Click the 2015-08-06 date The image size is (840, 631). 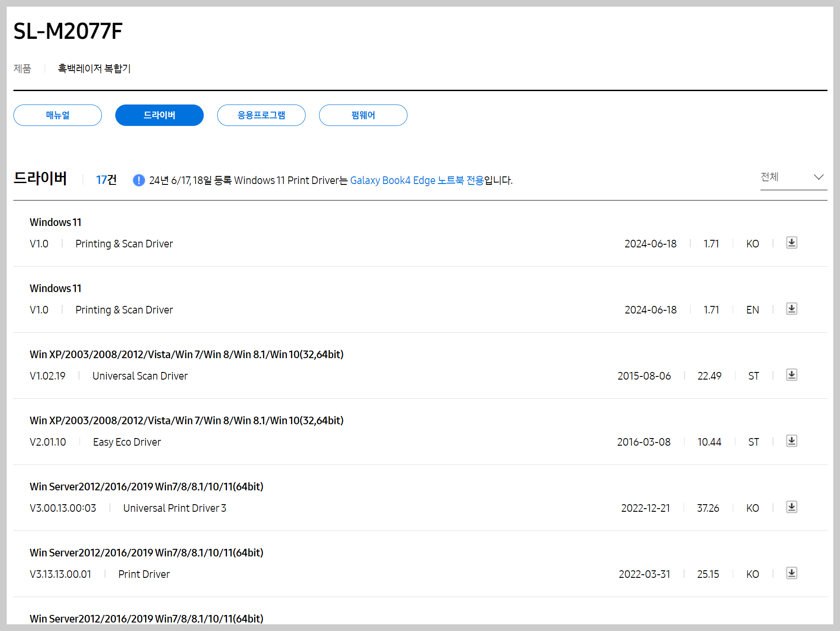[644, 376]
